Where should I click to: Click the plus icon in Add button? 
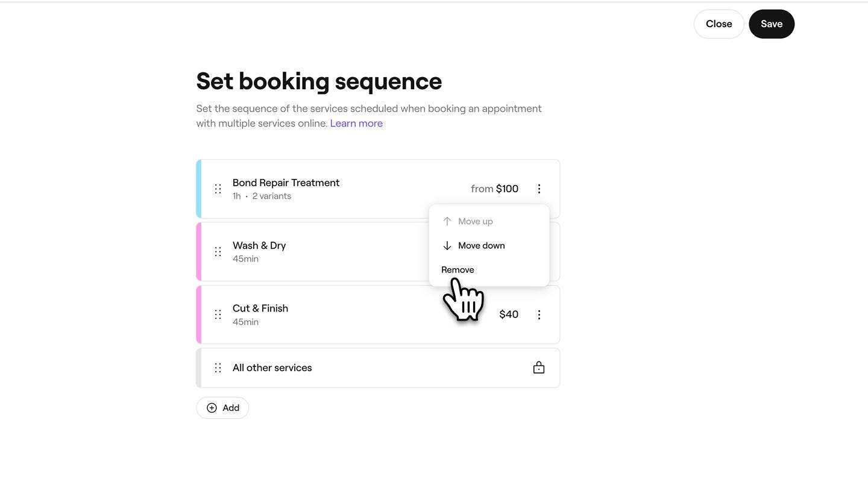[212, 408]
